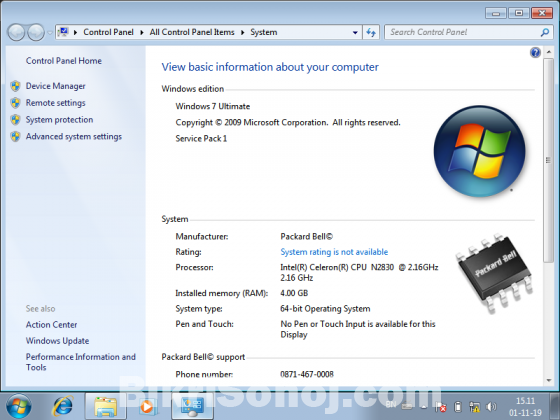The width and height of the screenshot is (560, 420).
Task: Open the Help question mark icon
Action: coord(535,53)
